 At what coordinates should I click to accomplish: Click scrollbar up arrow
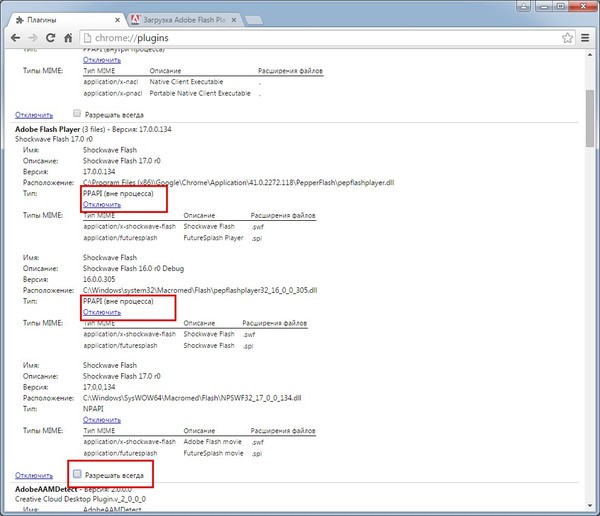coord(590,55)
